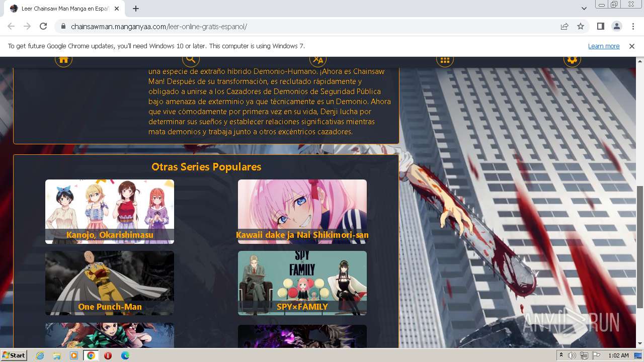
Task: Open the site translate language icon
Action: 317,60
